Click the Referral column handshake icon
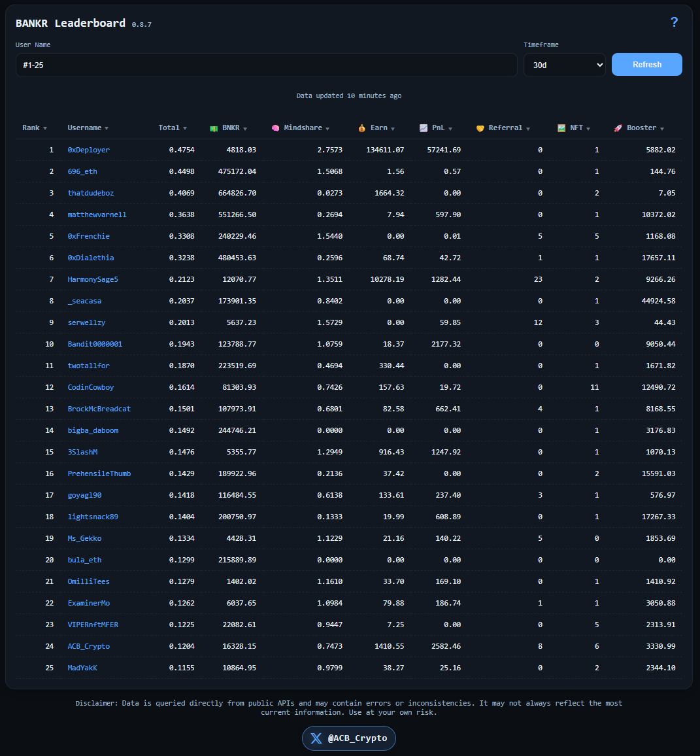Viewport: 700px width, 756px height. (480, 128)
